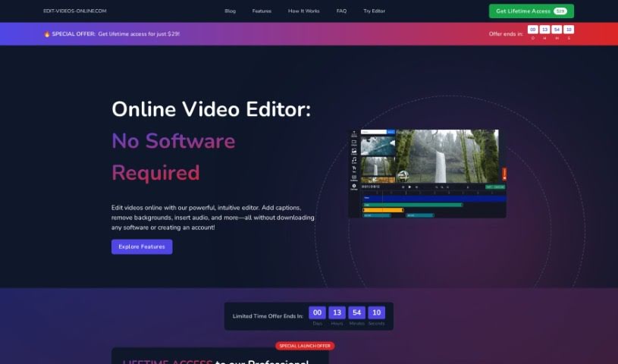This screenshot has height=364, width=618.
Task: Open the Blog page
Action: (231, 11)
